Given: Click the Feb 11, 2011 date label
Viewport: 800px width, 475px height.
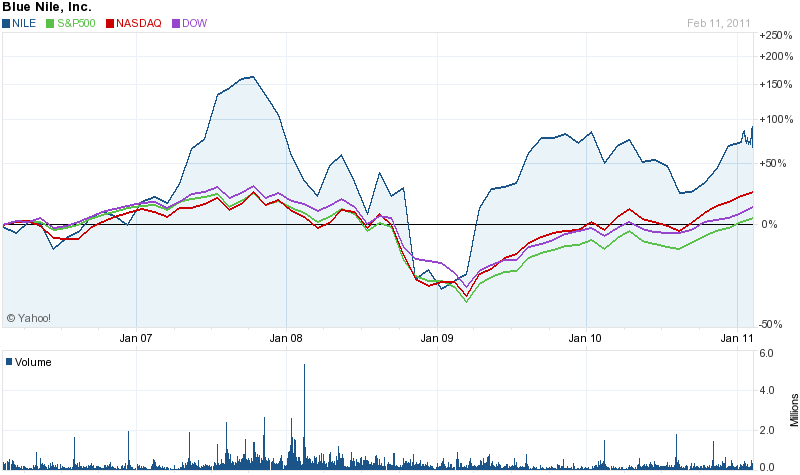Looking at the screenshot, I should point(718,23).
